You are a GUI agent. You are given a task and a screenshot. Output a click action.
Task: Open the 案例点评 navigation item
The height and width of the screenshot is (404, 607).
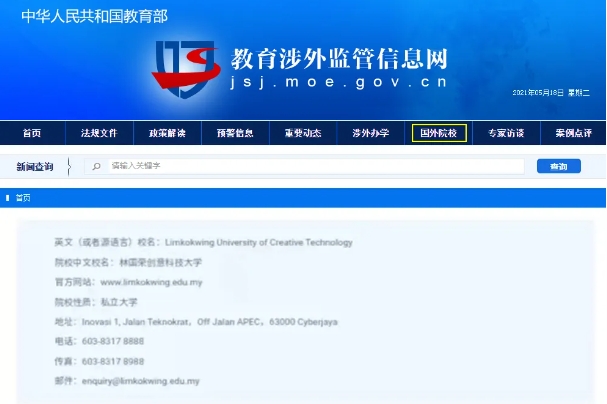[574, 133]
